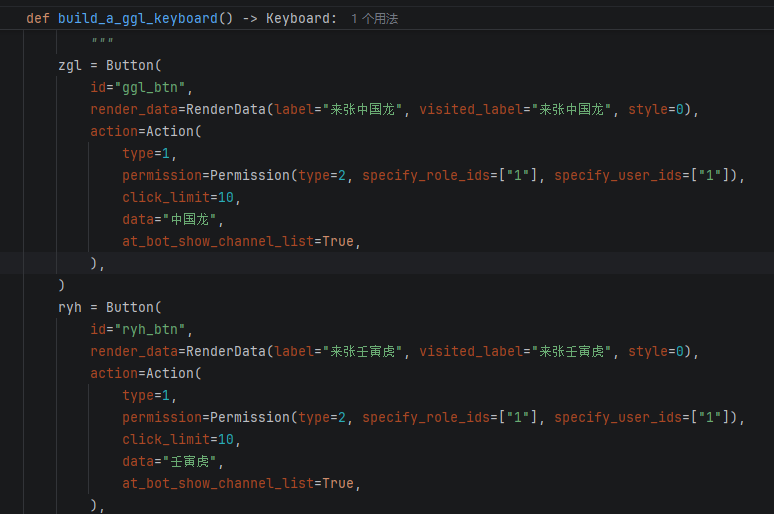The image size is (774, 514).
Task: Click the "ryh = Button(" line
Action: tap(110, 308)
